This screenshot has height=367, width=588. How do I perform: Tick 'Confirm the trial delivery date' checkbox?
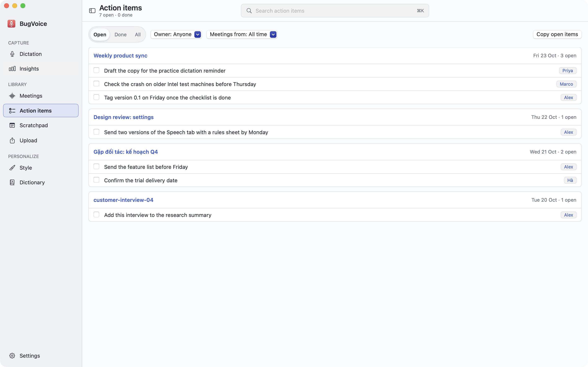[x=96, y=180]
